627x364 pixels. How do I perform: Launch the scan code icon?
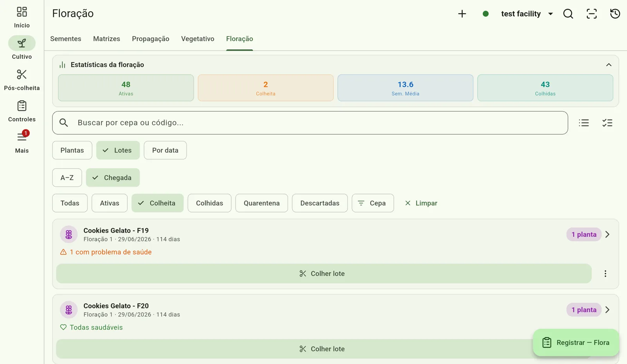coord(592,14)
